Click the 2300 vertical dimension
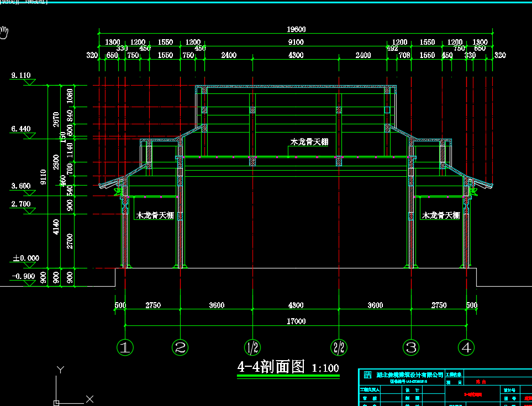The height and width of the screenshot is (406, 532). (x=56, y=162)
